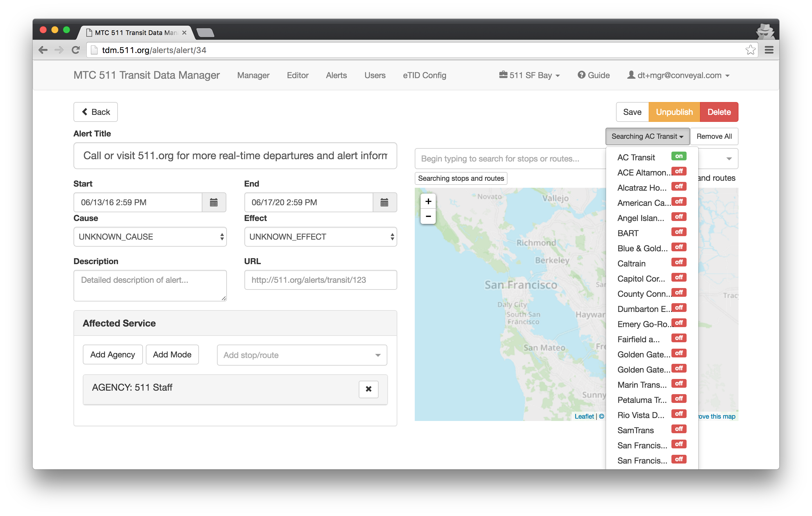The width and height of the screenshot is (812, 516).
Task: Focus the Alert Title field
Action: pos(235,156)
